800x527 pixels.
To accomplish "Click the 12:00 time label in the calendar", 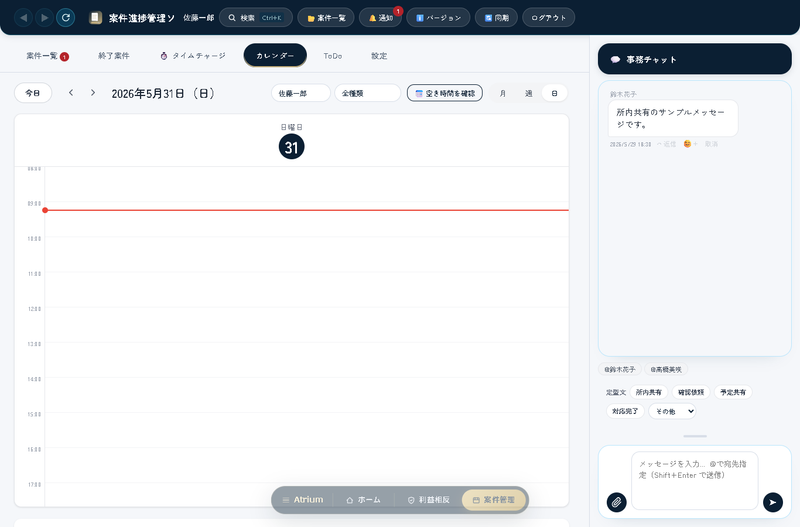I will [34, 309].
